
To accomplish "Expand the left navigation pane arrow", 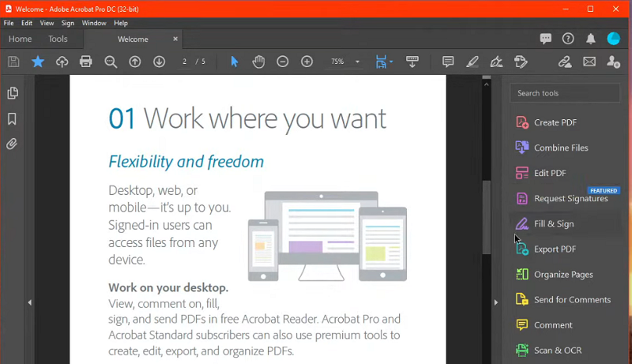I will (29, 302).
